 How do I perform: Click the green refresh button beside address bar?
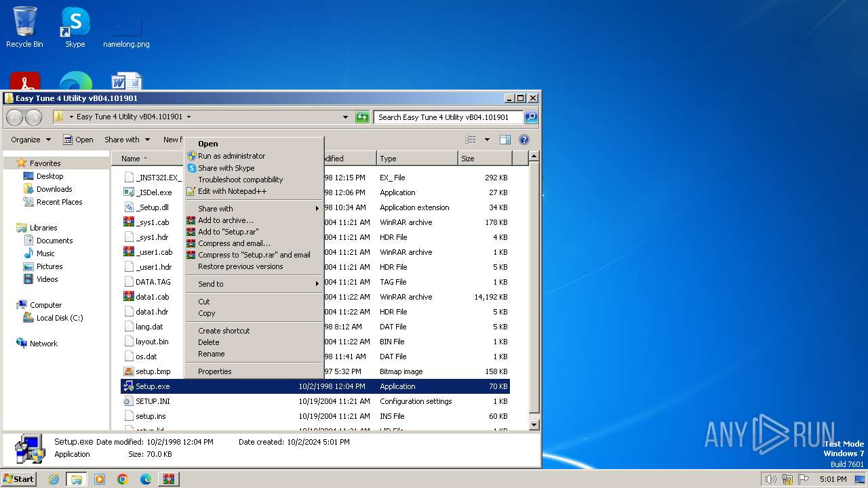pos(362,117)
